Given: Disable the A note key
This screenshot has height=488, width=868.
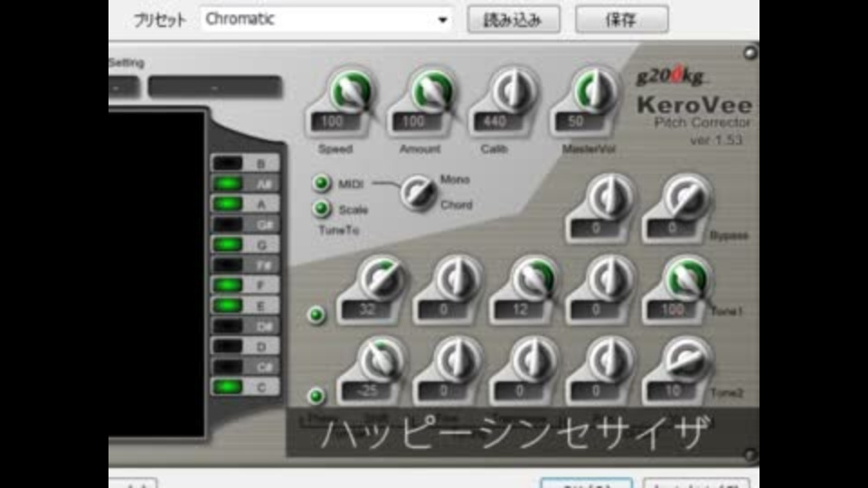Looking at the screenshot, I should click(245, 204).
